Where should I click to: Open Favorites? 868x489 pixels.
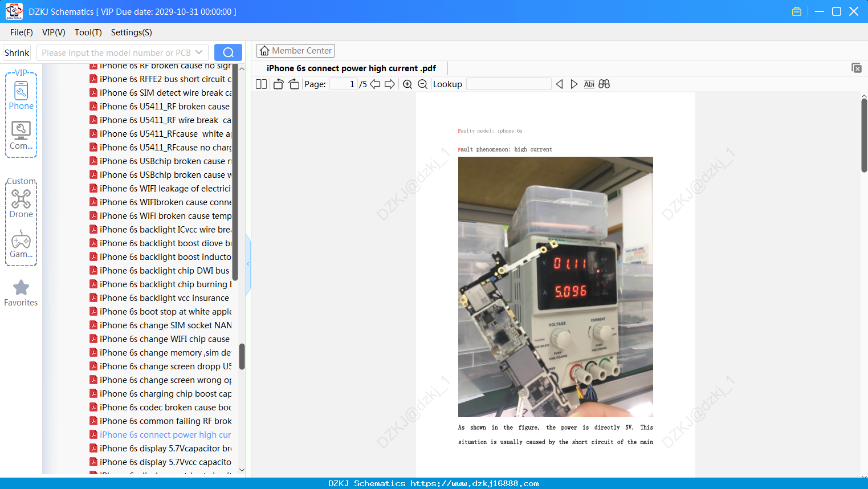click(x=21, y=293)
